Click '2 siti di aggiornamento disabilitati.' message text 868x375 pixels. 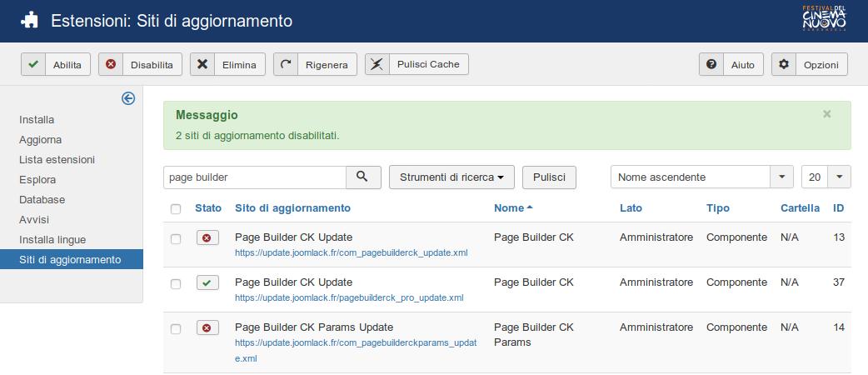point(257,135)
